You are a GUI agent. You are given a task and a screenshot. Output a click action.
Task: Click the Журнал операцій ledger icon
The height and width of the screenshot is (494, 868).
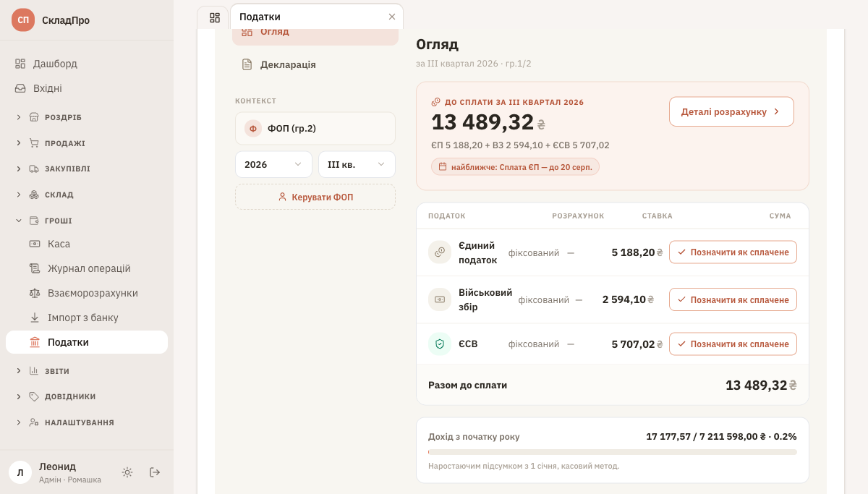(x=35, y=268)
